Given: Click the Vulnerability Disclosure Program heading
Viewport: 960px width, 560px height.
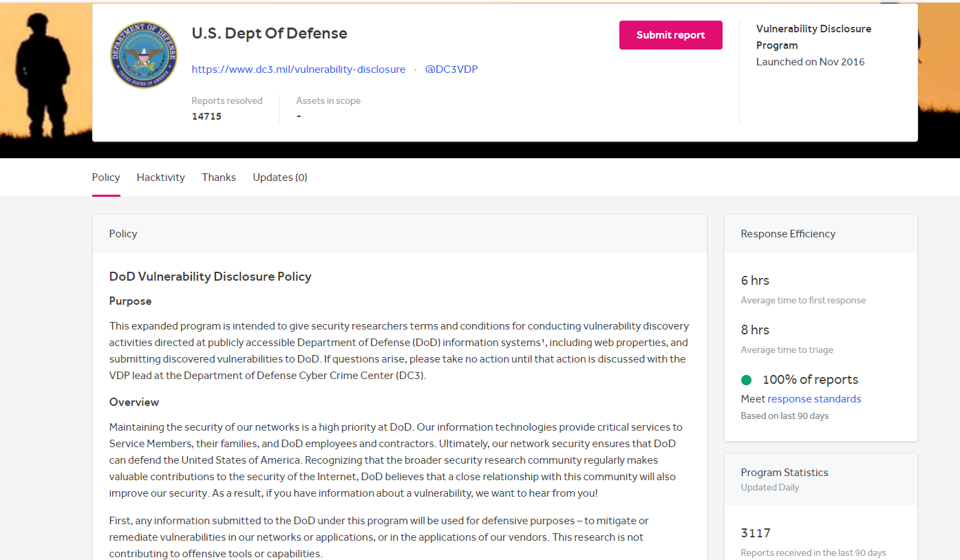Looking at the screenshot, I should [813, 37].
